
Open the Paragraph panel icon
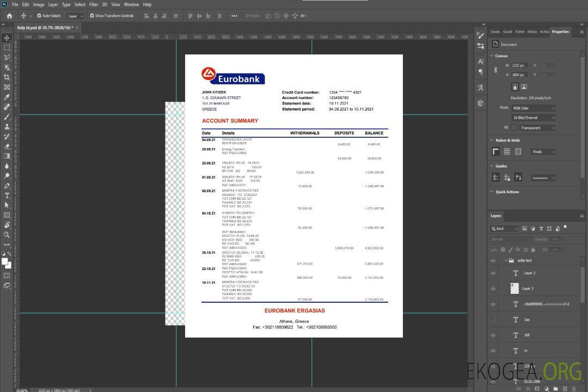coord(481,72)
